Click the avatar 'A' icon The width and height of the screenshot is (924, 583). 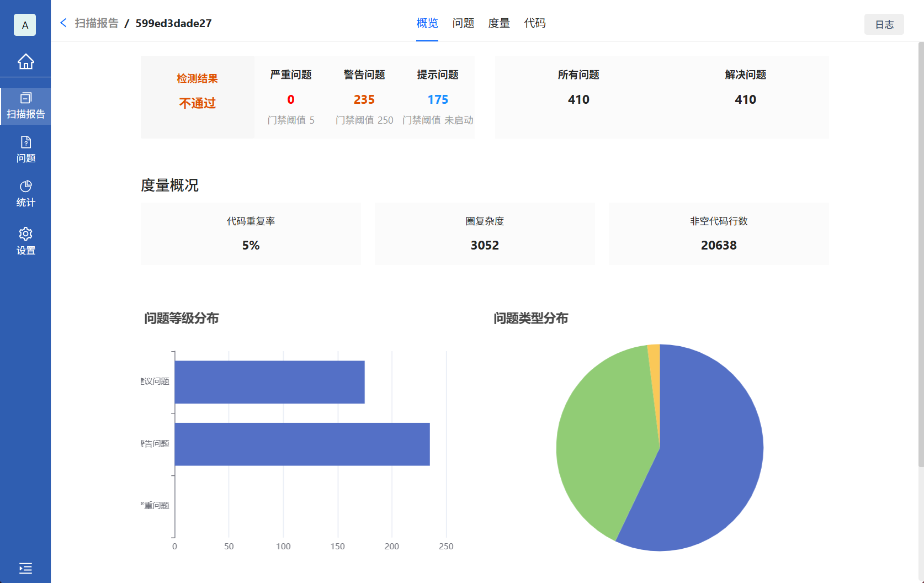point(25,25)
